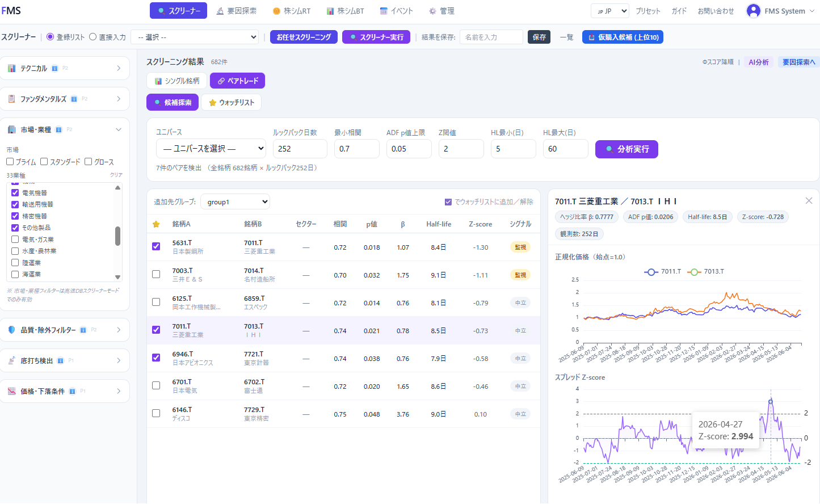Click the ルックバック日数 input field
Screen dimensions: 820x504
[300, 149]
